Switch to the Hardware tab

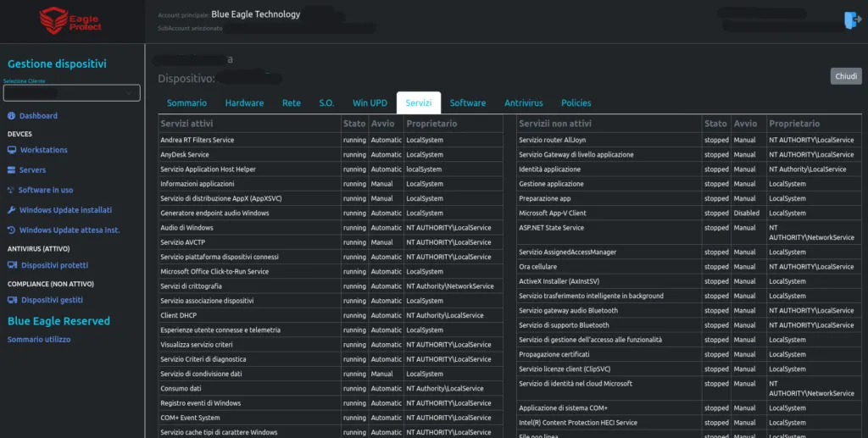(244, 103)
